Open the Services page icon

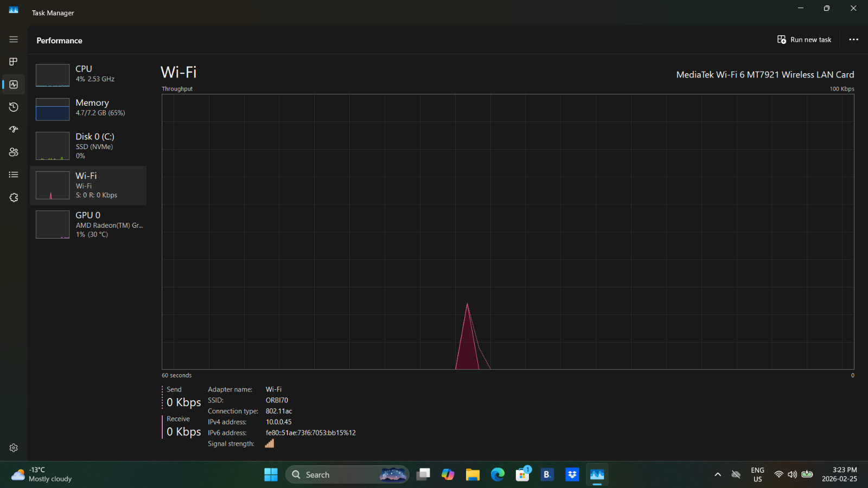point(14,197)
